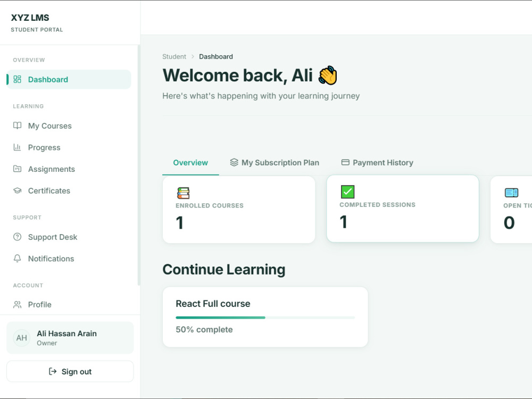Open the Ali Hassan Arain user card
Viewport: 532px width, 399px height.
point(70,338)
